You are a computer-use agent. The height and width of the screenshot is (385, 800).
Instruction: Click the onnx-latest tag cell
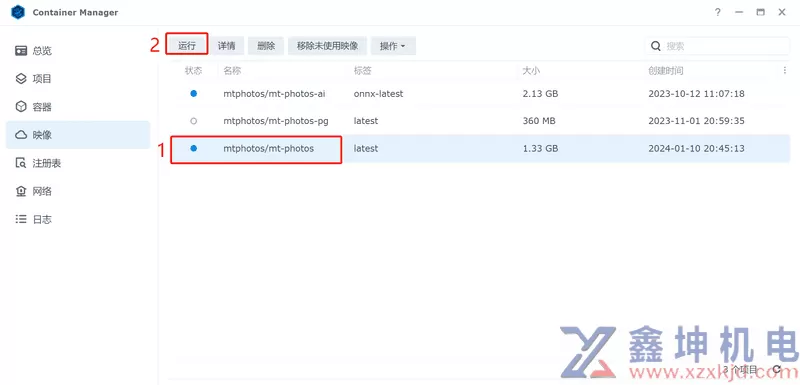click(378, 94)
